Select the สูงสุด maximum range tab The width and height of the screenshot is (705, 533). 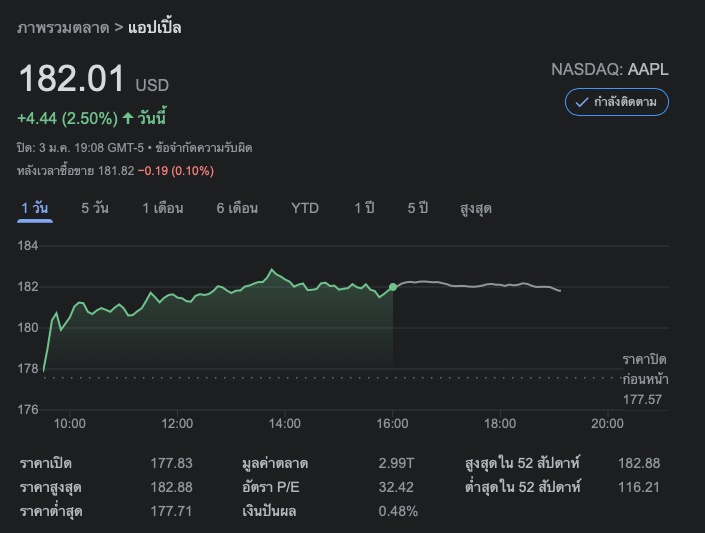coord(475,208)
